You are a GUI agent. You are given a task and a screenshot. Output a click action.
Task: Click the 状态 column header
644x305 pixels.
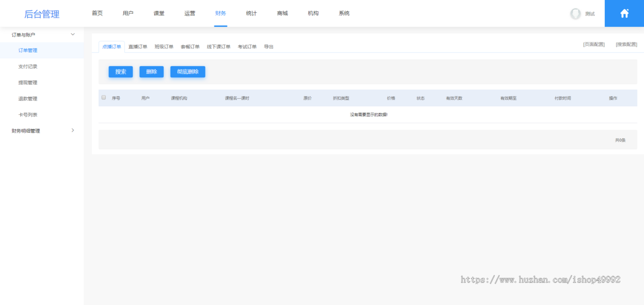point(421,98)
